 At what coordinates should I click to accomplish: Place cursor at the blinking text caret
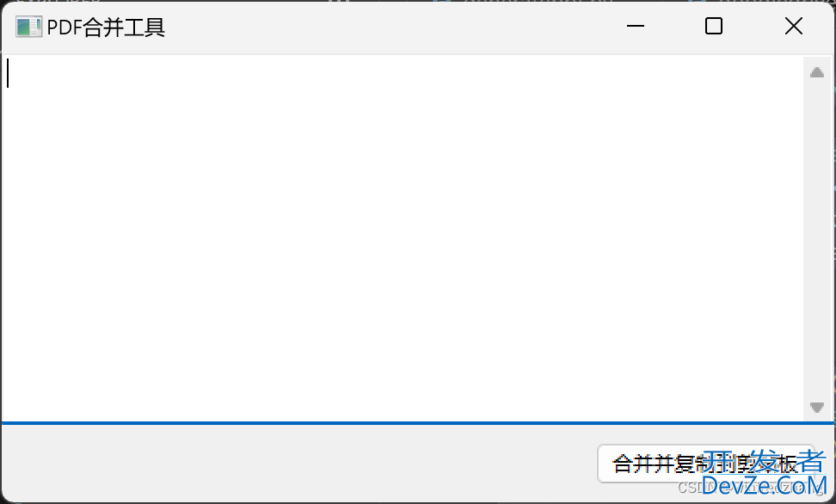coord(9,73)
